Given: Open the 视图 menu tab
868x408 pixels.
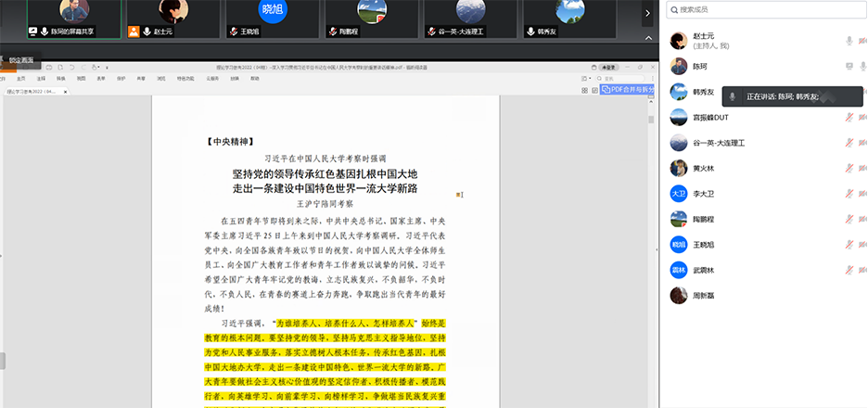Looking at the screenshot, I should click(x=81, y=79).
